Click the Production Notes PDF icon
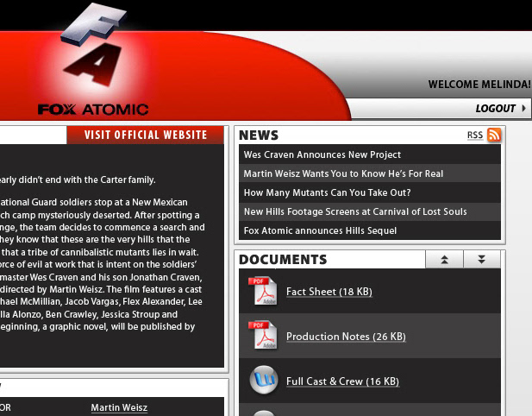 coord(263,335)
